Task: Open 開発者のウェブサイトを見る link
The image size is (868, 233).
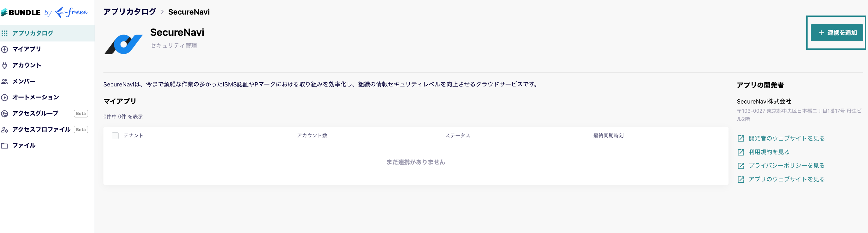Action: pyautogui.click(x=786, y=138)
